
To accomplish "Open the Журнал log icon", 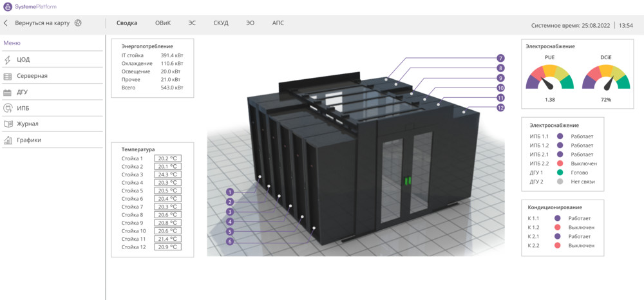I will pos(8,124).
